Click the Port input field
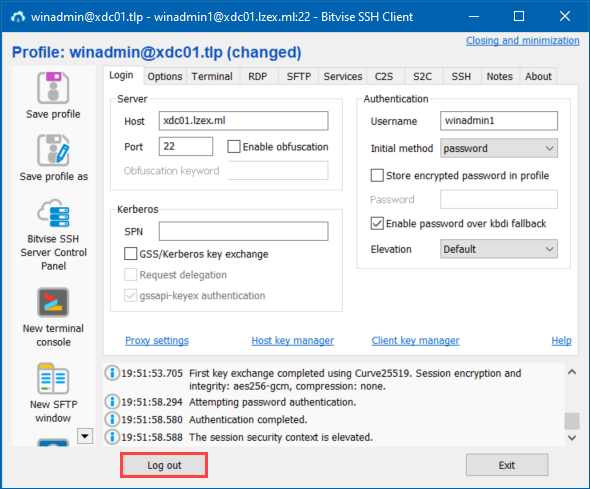The image size is (590, 489). [x=186, y=146]
